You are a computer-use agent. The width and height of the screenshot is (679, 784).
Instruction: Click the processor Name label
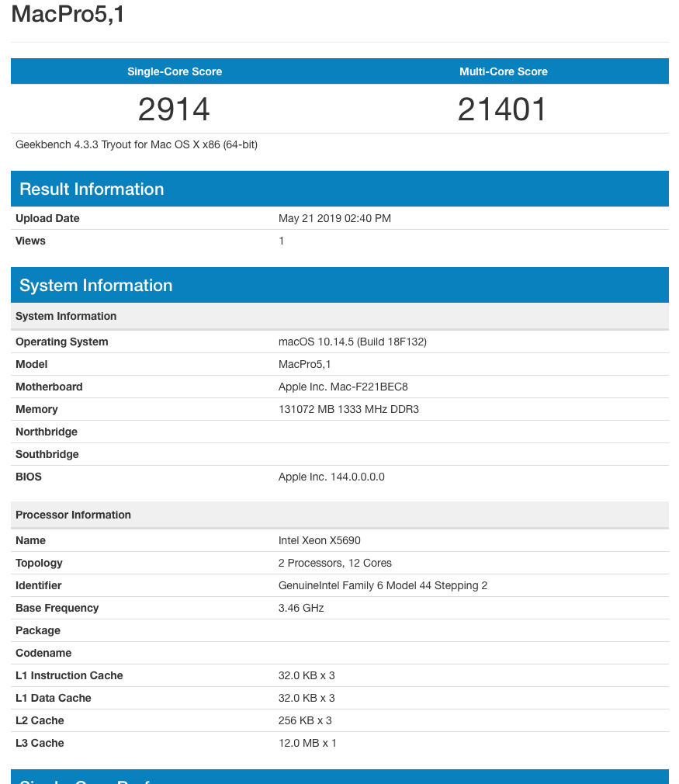point(30,540)
